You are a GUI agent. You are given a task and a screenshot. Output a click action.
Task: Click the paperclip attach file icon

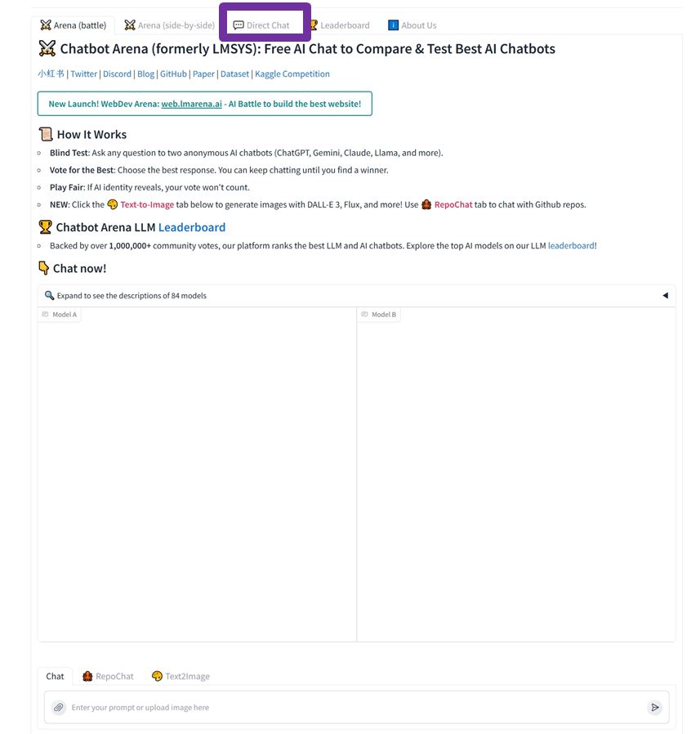pos(59,707)
